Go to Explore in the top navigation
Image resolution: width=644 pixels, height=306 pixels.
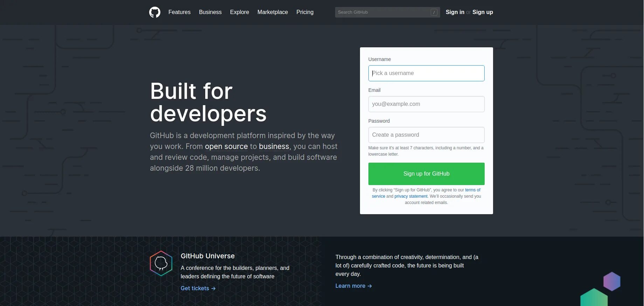click(x=240, y=12)
